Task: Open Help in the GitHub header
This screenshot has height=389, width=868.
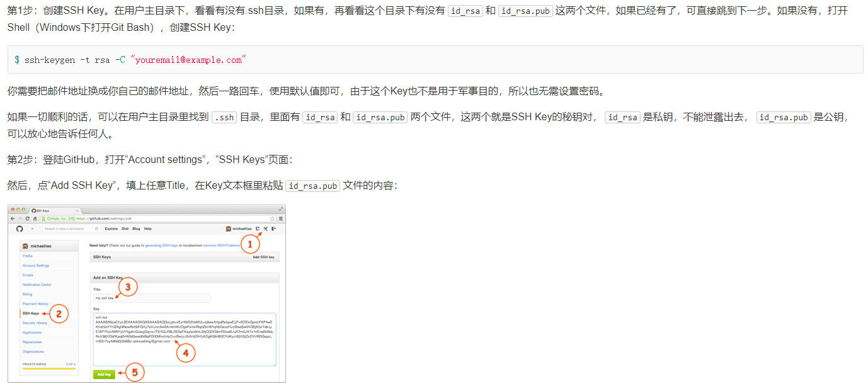Action: 147,228
